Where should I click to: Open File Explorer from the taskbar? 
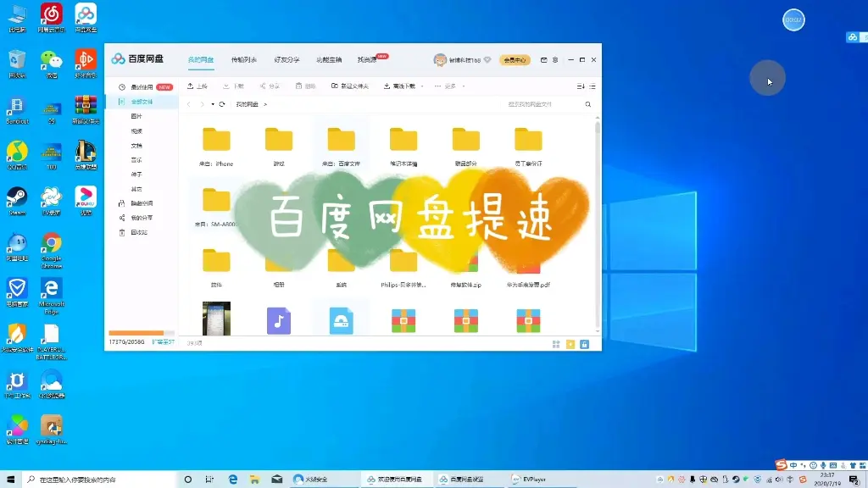254,480
